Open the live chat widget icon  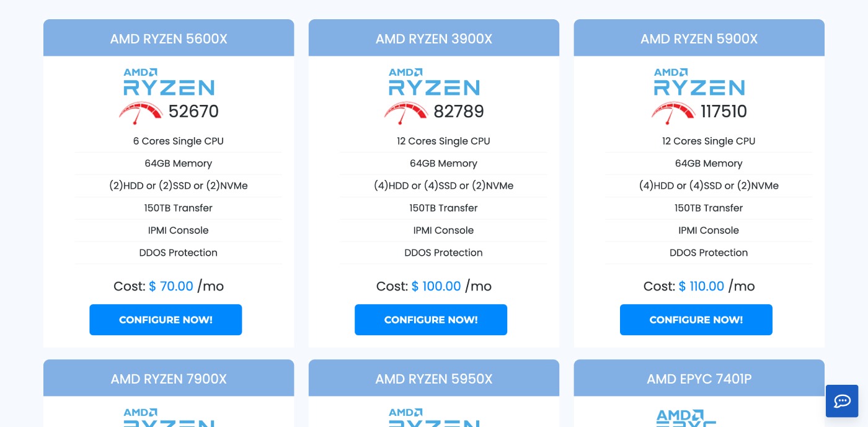point(842,401)
